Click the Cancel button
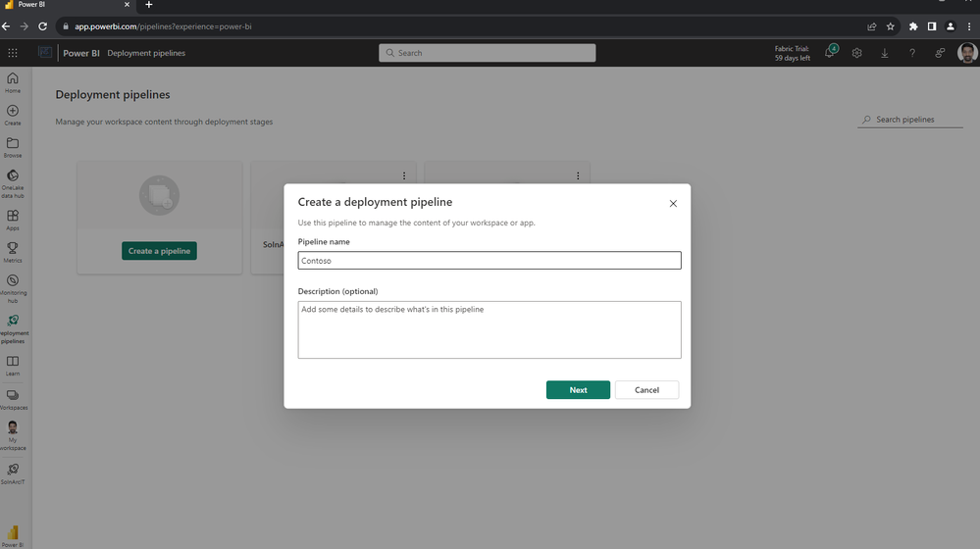Image resolution: width=980 pixels, height=549 pixels. click(646, 390)
